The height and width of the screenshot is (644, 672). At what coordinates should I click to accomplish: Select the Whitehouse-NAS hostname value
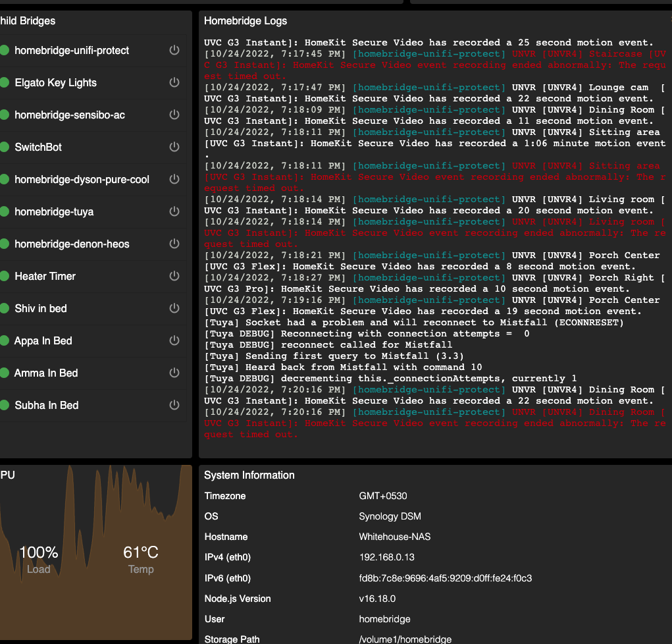[x=396, y=537]
